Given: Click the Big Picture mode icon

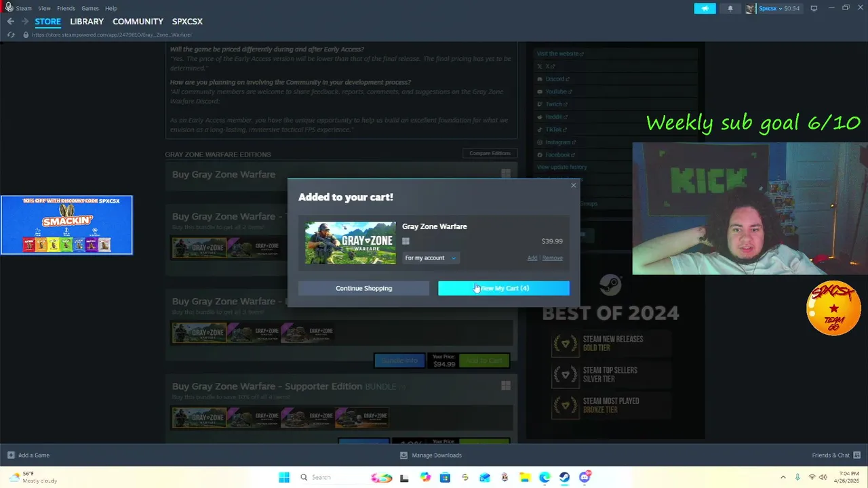Looking at the screenshot, I should (814, 8).
